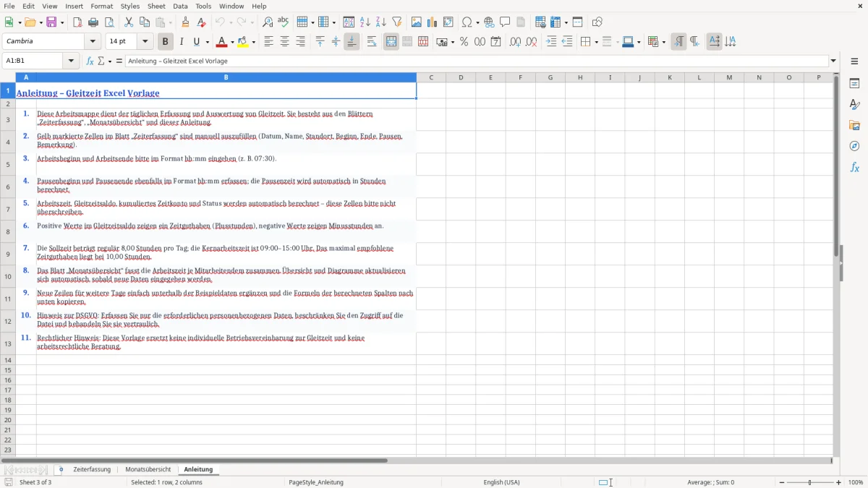868x488 pixels.
Task: Open Print Preview from the toolbar
Action: coord(109,22)
